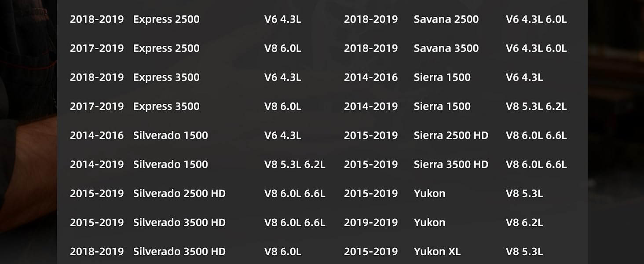This screenshot has height=264, width=644.
Task: Click the Sierra 2500 HD model name
Action: 451,136
